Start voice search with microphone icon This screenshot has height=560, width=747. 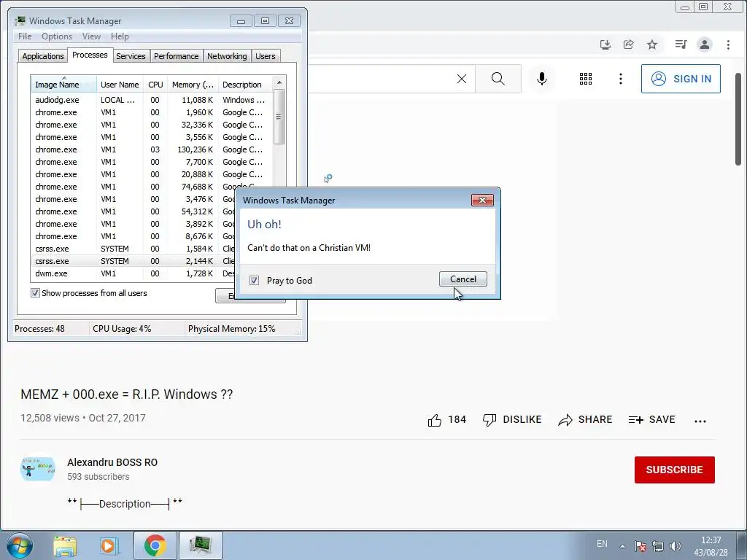(x=542, y=79)
